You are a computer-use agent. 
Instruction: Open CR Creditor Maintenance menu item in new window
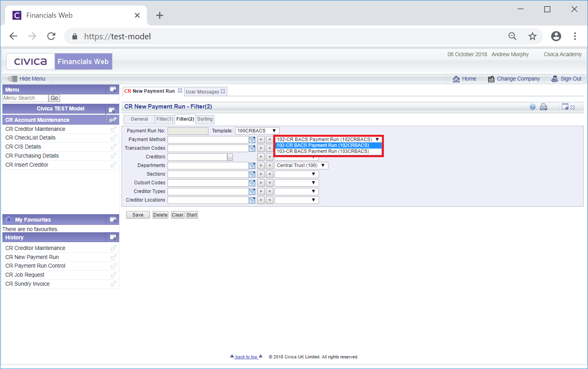pos(113,129)
